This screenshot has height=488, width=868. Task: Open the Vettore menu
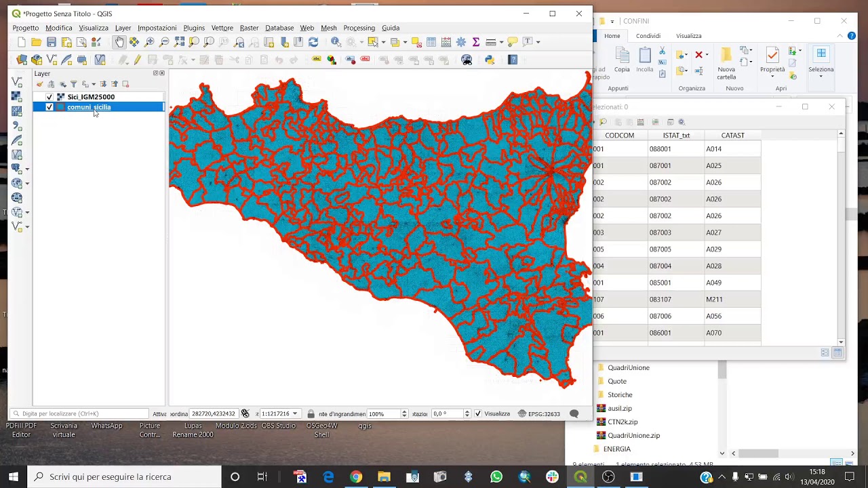point(222,28)
